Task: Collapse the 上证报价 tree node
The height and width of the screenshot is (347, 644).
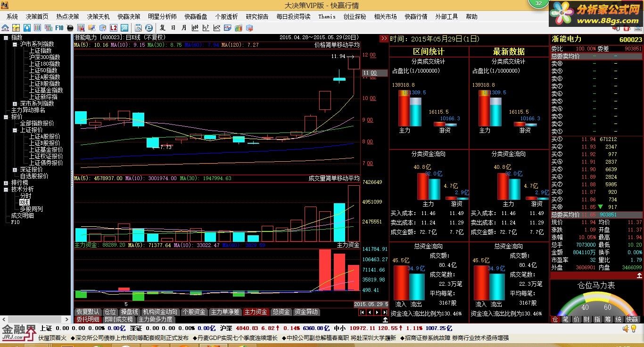Action: pos(15,130)
